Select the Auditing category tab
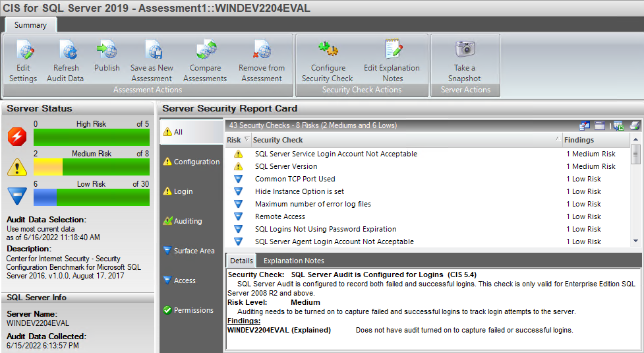 (188, 221)
